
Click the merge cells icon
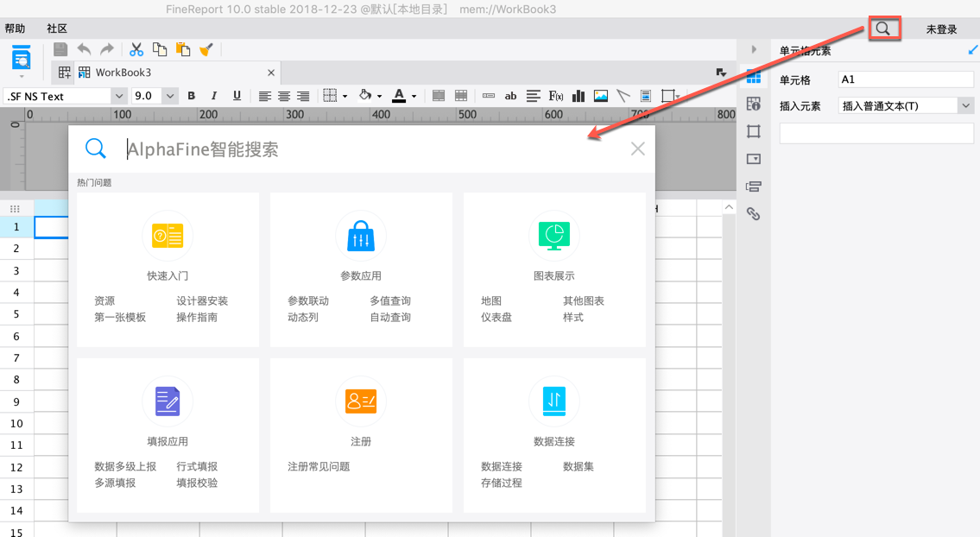coord(439,96)
